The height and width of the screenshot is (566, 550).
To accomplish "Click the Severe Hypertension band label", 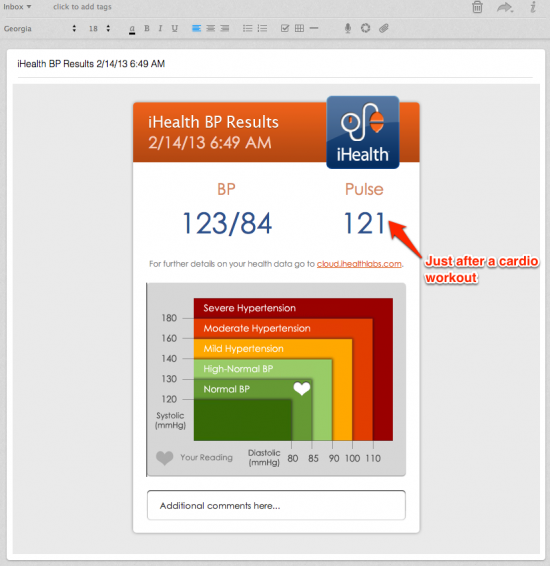I will pyautogui.click(x=249, y=308).
